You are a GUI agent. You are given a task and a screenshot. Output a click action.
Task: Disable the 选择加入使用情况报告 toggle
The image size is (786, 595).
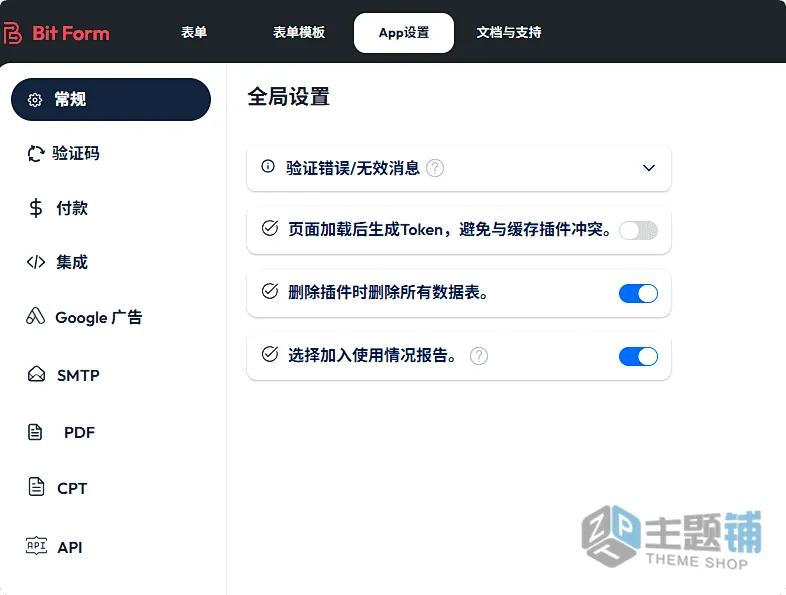(638, 356)
